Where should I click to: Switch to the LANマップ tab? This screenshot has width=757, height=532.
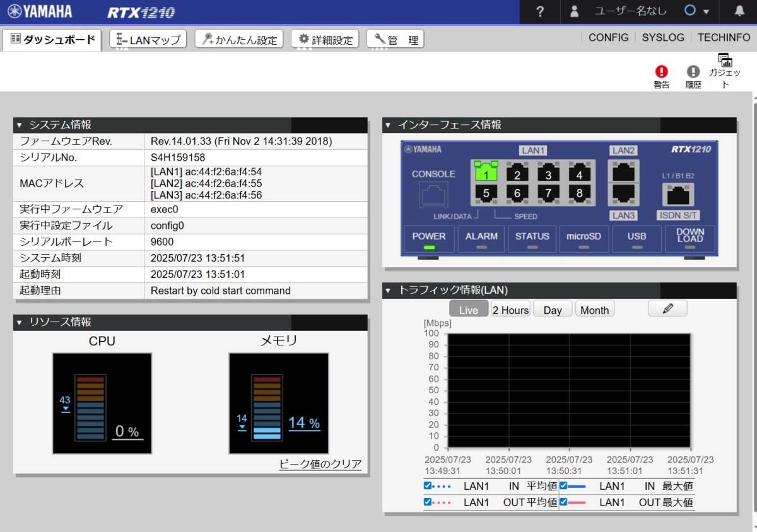[x=148, y=40]
